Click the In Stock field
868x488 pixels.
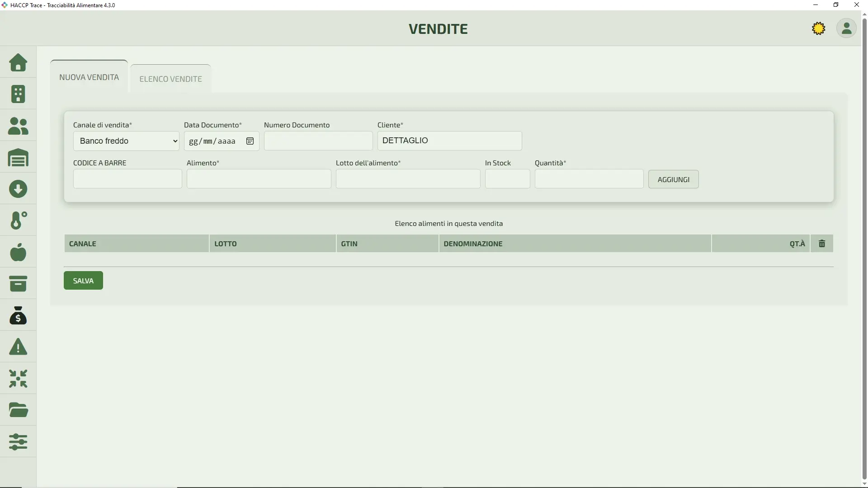coord(507,179)
